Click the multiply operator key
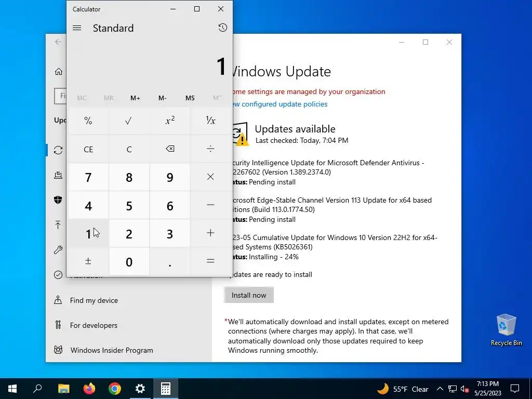Viewport: 532px width, 399px height. pos(210,177)
